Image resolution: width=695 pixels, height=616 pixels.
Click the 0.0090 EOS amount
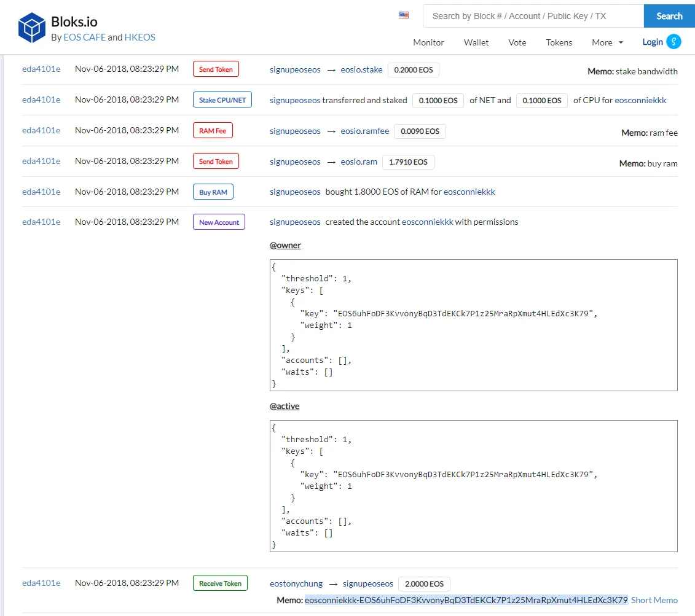420,131
